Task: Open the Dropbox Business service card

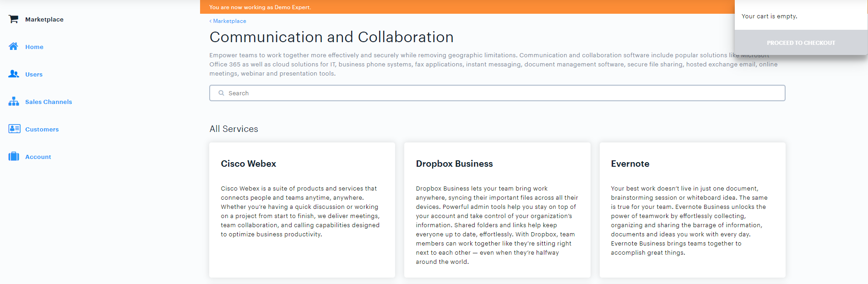Action: point(497,210)
